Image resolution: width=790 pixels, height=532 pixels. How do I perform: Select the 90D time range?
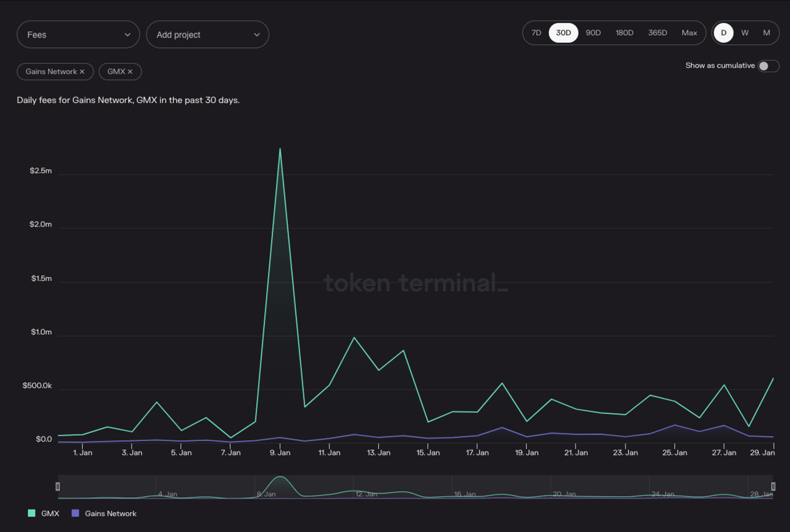coord(593,33)
